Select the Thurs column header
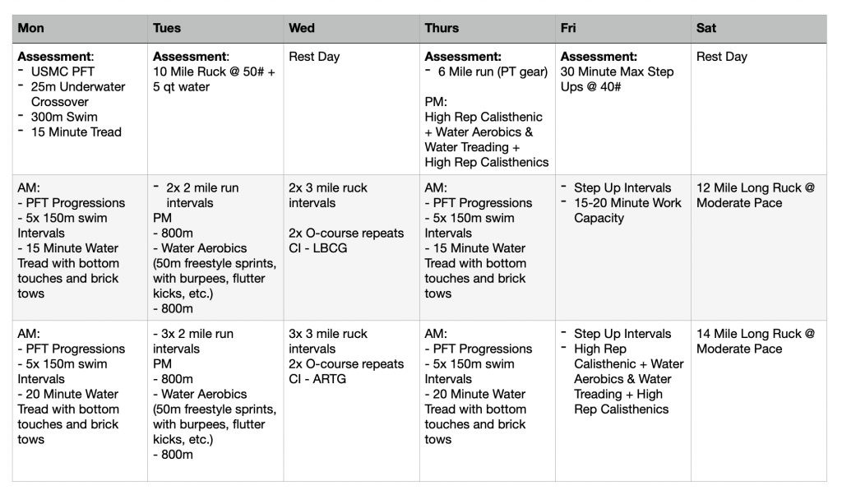The image size is (842, 504). coord(442,28)
